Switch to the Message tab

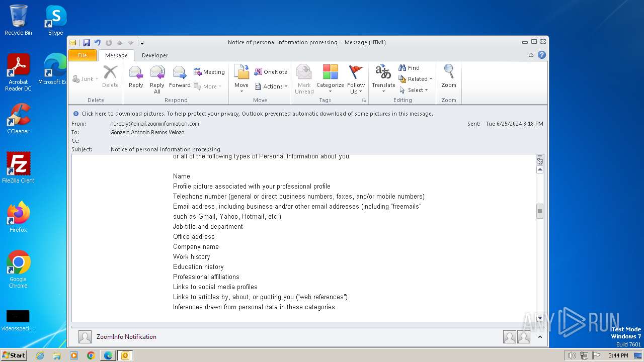click(116, 55)
